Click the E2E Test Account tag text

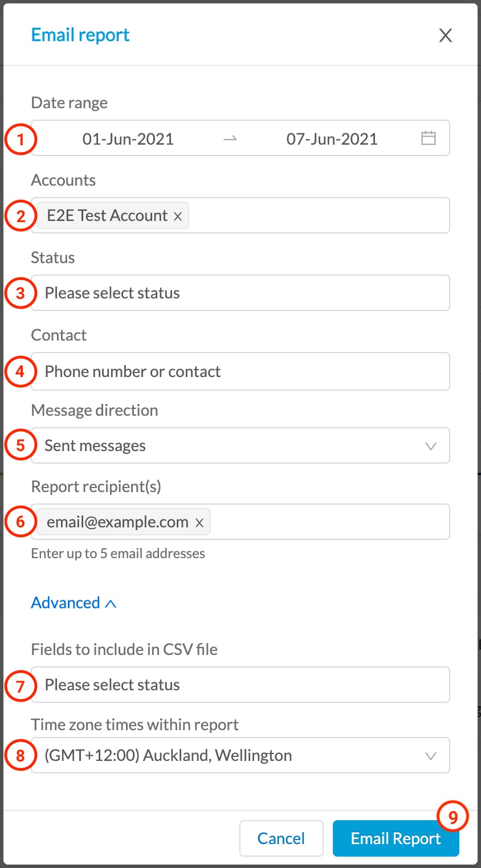click(x=107, y=215)
